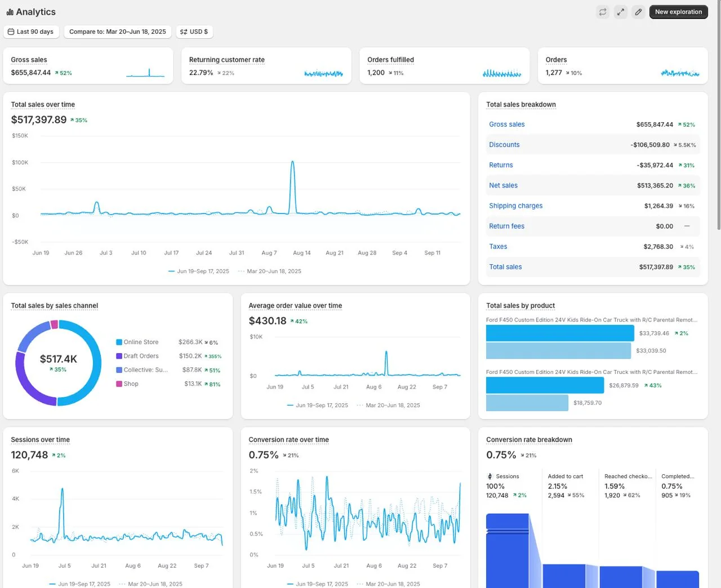Viewport: 721px width, 588px height.
Task: Open the Compare to date range selector
Action: click(x=118, y=32)
